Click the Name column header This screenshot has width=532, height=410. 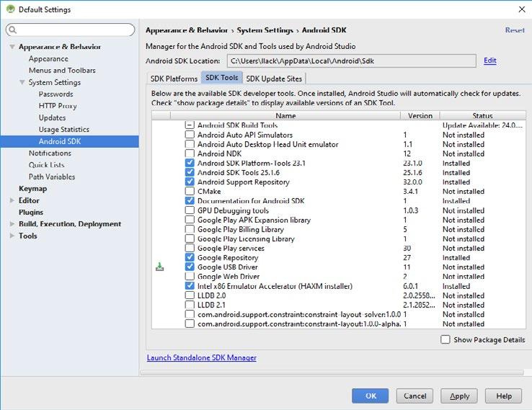285,115
